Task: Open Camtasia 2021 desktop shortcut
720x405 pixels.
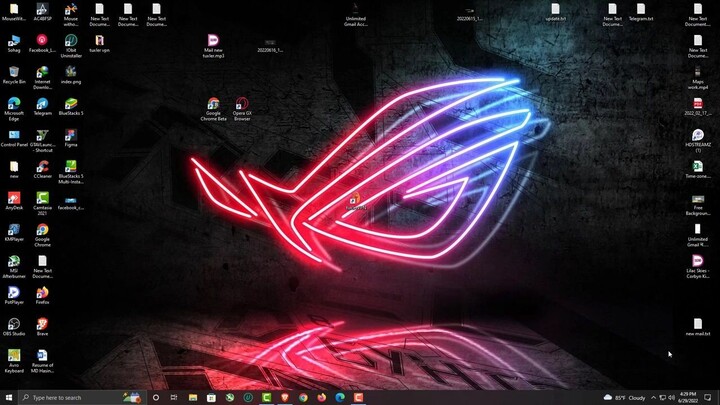Action: point(42,204)
